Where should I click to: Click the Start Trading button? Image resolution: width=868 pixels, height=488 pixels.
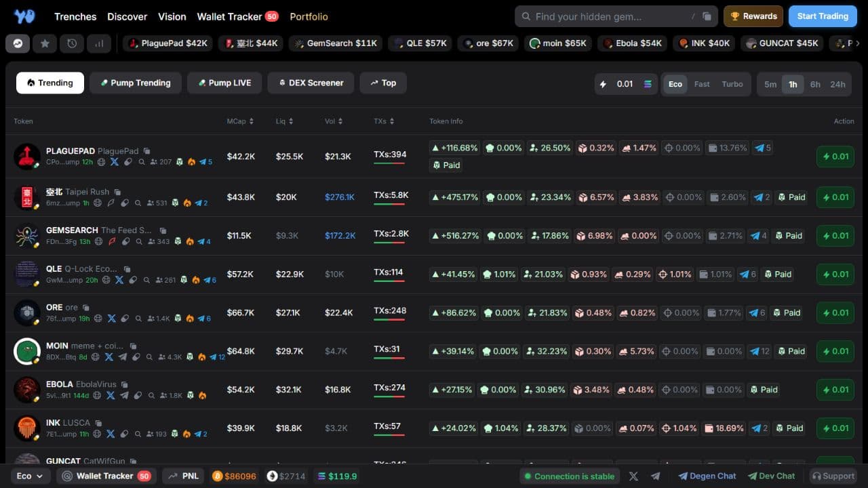[823, 16]
